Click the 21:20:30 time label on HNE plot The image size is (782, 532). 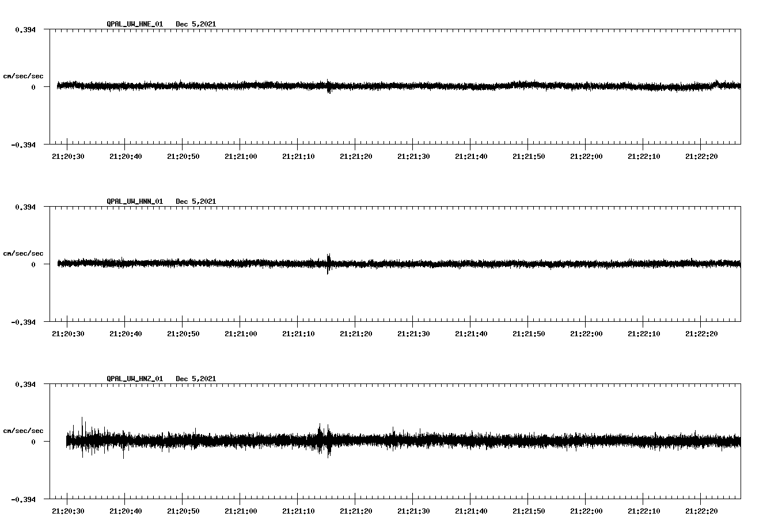coord(68,157)
